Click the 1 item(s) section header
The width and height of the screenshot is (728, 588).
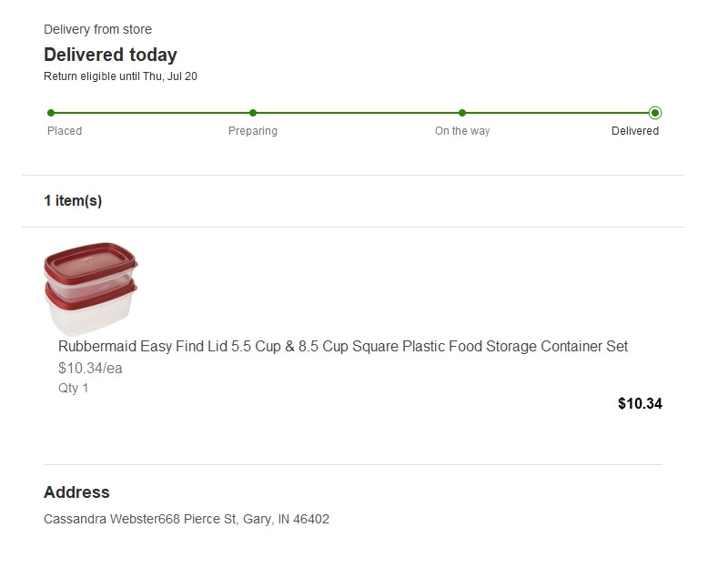click(73, 201)
